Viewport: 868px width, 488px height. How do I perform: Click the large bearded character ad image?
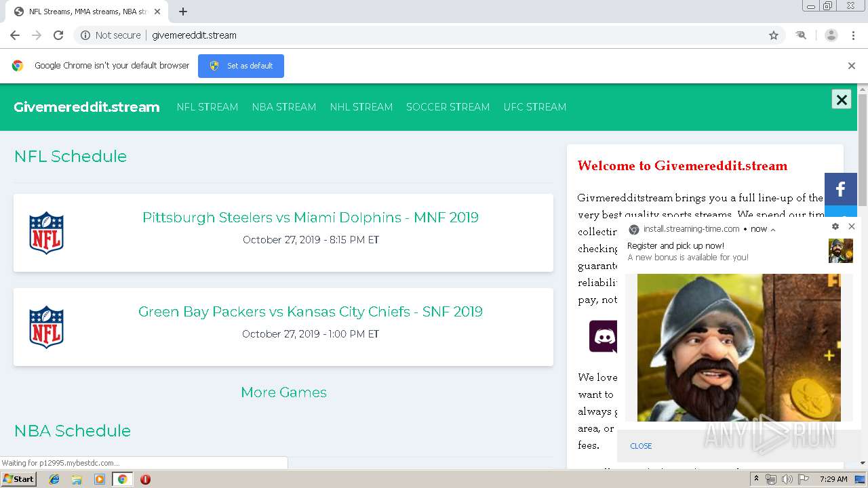(x=739, y=348)
